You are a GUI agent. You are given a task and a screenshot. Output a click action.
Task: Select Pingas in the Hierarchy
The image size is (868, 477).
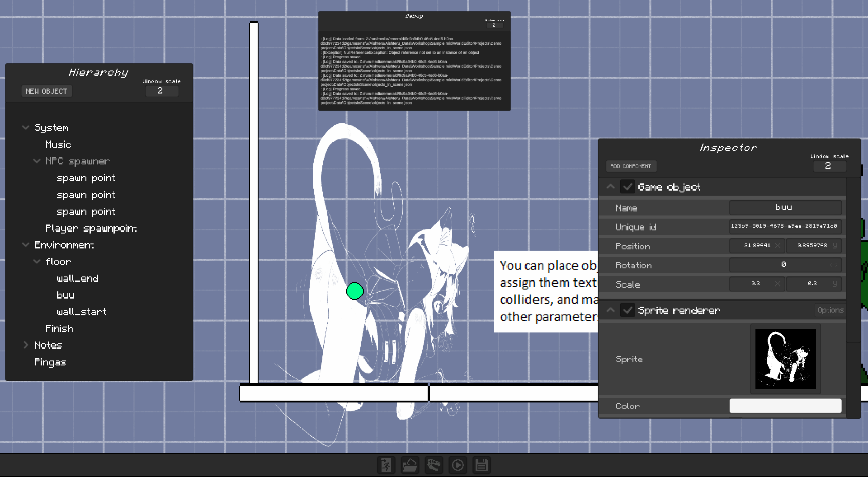[x=50, y=362]
